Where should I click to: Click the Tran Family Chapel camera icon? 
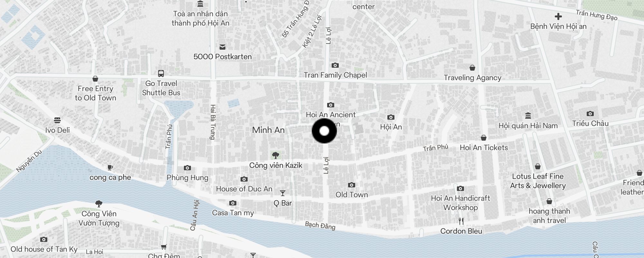click(335, 65)
